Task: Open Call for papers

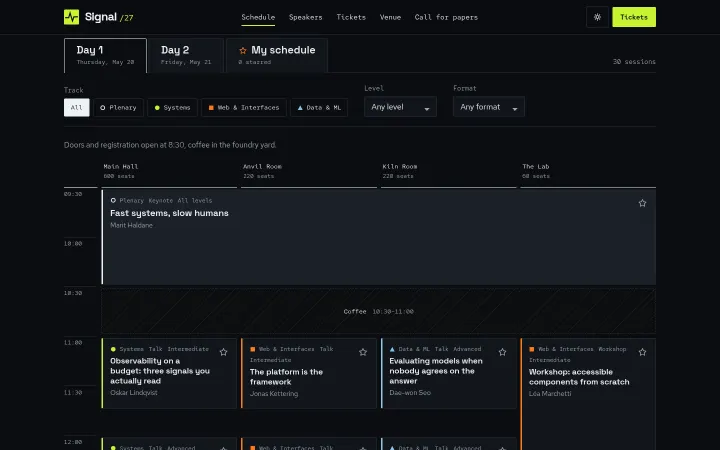Action: point(446,17)
